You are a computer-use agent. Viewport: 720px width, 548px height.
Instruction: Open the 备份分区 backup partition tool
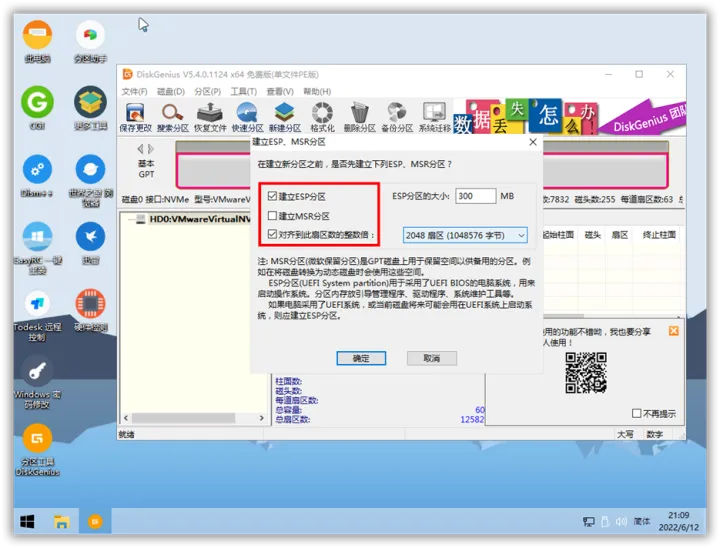point(397,118)
